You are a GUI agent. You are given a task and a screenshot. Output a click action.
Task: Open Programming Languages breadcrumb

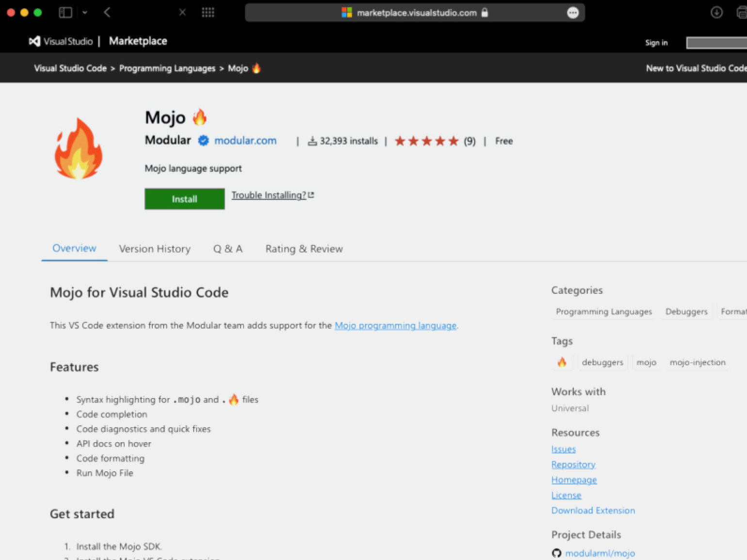tap(167, 68)
